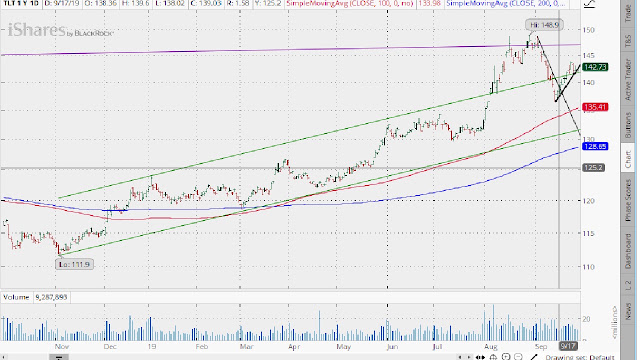
Task: Click the Nov label on time axis
Action: click(62, 347)
